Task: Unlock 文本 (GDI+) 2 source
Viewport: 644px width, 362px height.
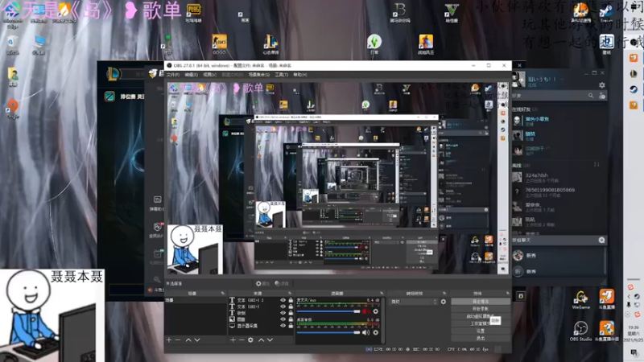Action: click(x=291, y=300)
